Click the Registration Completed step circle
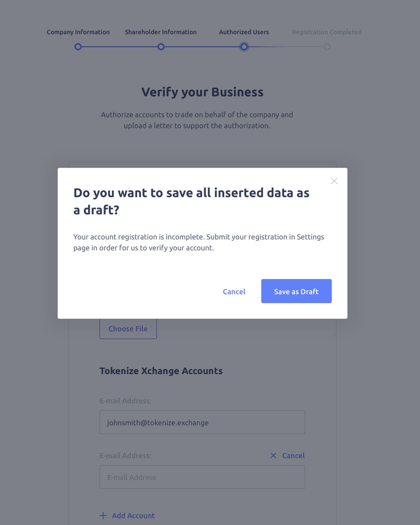The width and height of the screenshot is (420, 525). click(327, 47)
